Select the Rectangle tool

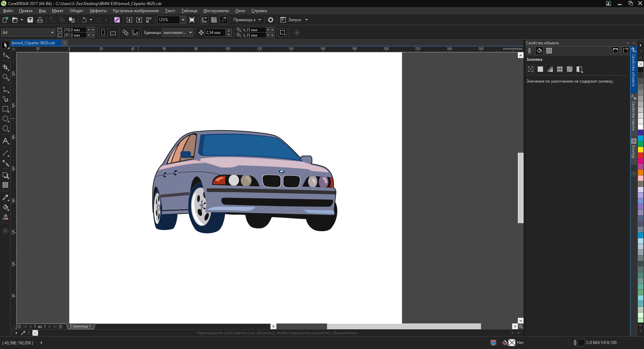point(5,109)
